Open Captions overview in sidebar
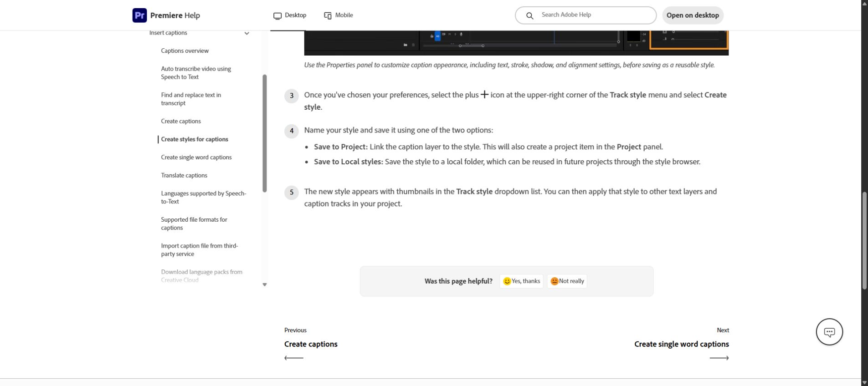This screenshot has width=868, height=386. (185, 51)
